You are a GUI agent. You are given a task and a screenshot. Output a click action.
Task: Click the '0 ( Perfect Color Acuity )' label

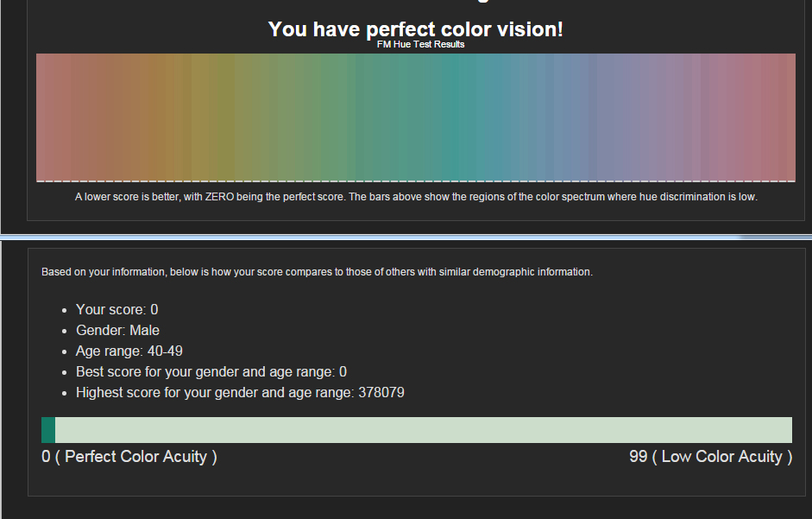point(129,457)
